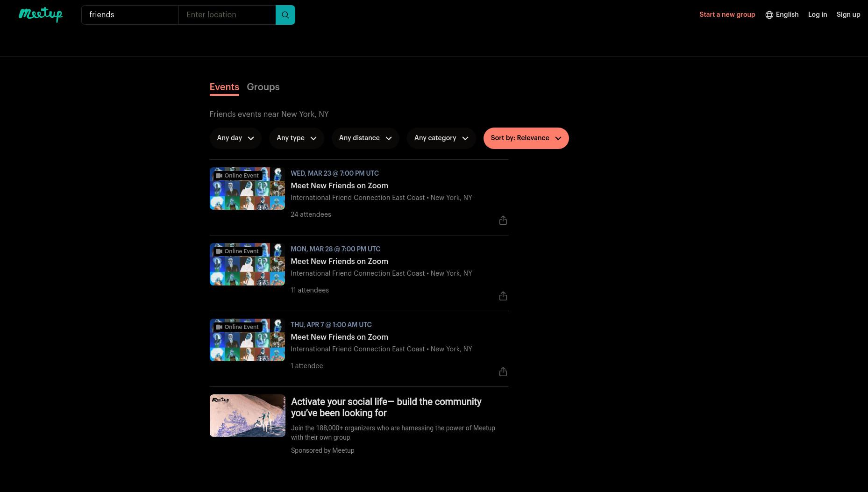Click the Log in link

point(818,15)
